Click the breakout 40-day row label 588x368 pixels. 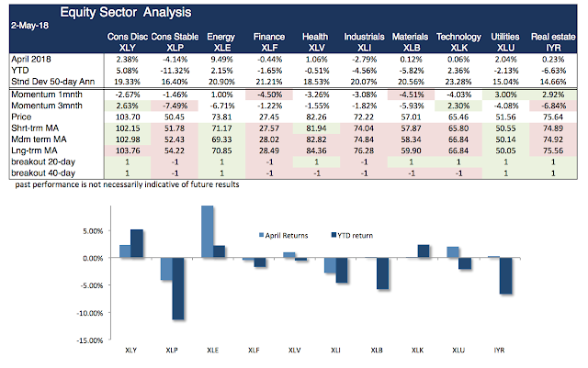[44, 173]
